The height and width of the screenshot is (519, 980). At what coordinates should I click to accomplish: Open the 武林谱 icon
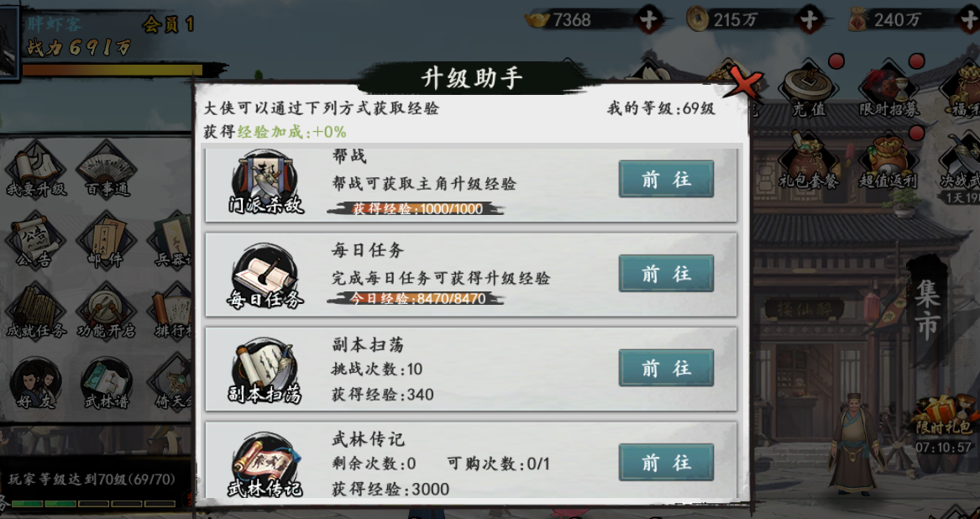pyautogui.click(x=107, y=383)
